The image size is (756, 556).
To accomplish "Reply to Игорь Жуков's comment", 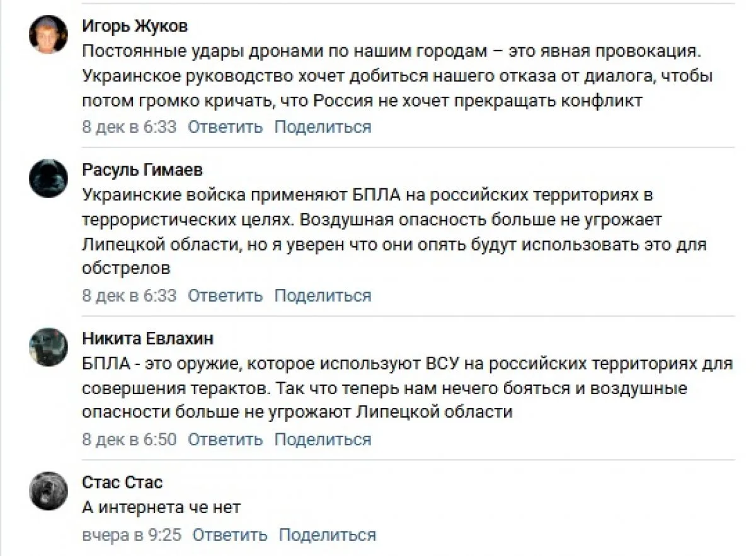I will (225, 127).
